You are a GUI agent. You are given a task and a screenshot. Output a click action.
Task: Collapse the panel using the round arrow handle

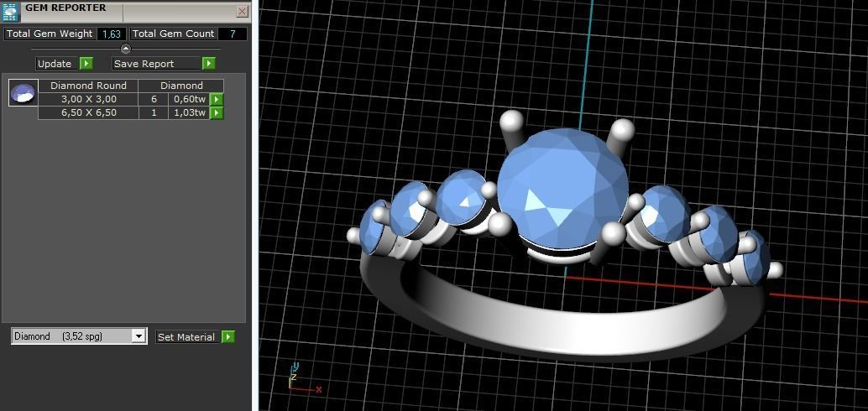(126, 49)
